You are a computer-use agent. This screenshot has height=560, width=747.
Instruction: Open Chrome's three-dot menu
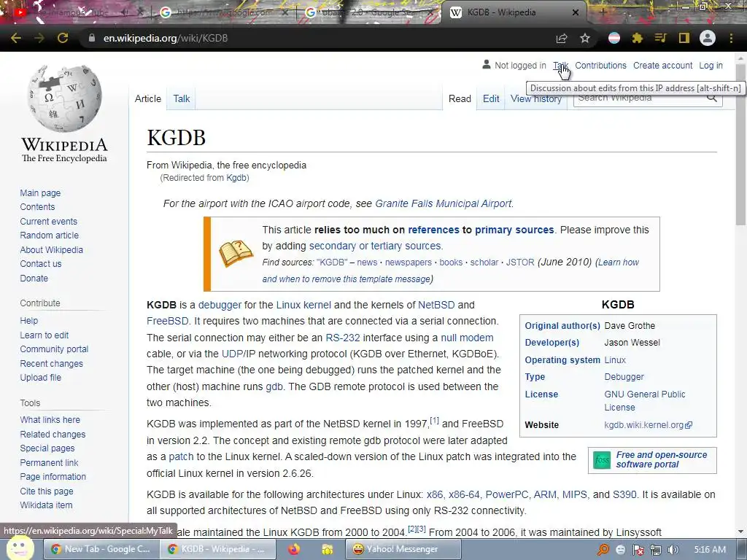731,38
